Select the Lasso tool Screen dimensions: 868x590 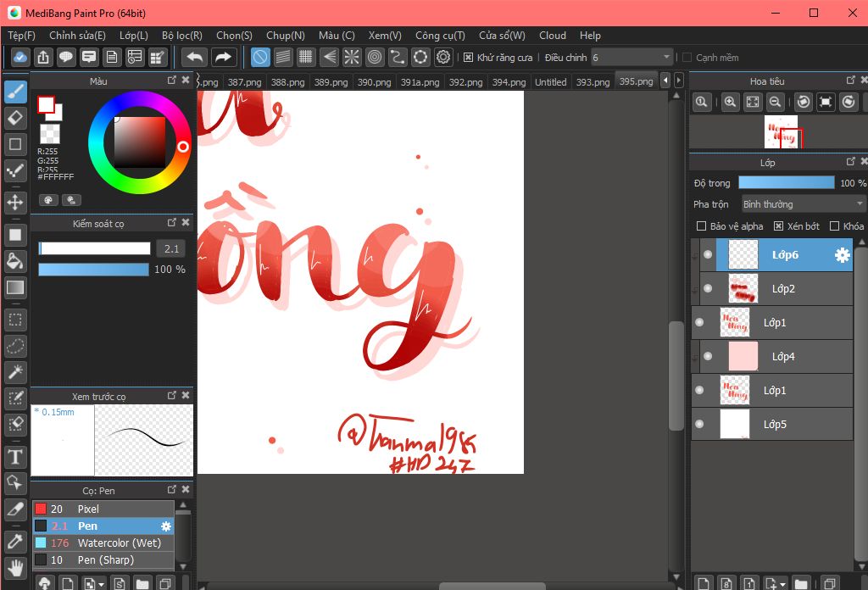click(15, 347)
